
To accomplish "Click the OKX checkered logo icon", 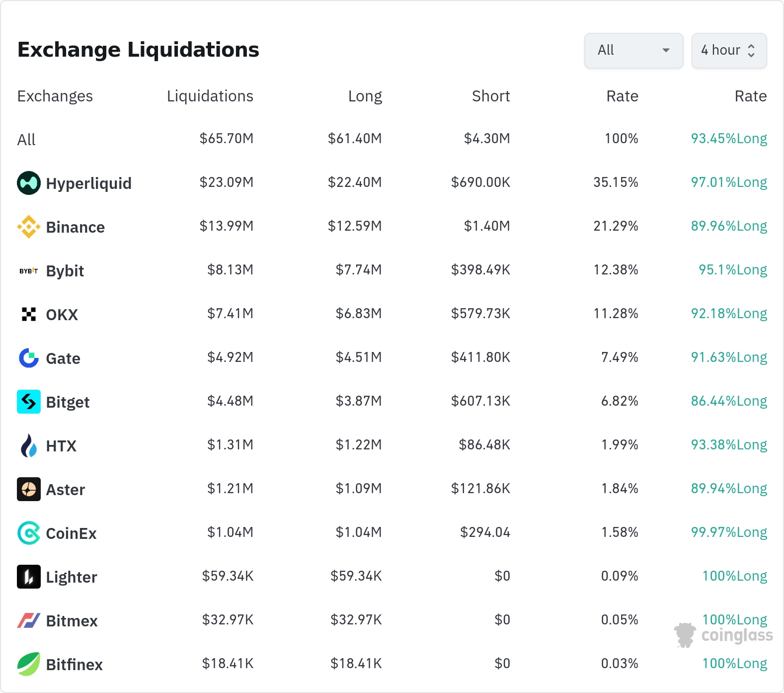I will (x=29, y=314).
